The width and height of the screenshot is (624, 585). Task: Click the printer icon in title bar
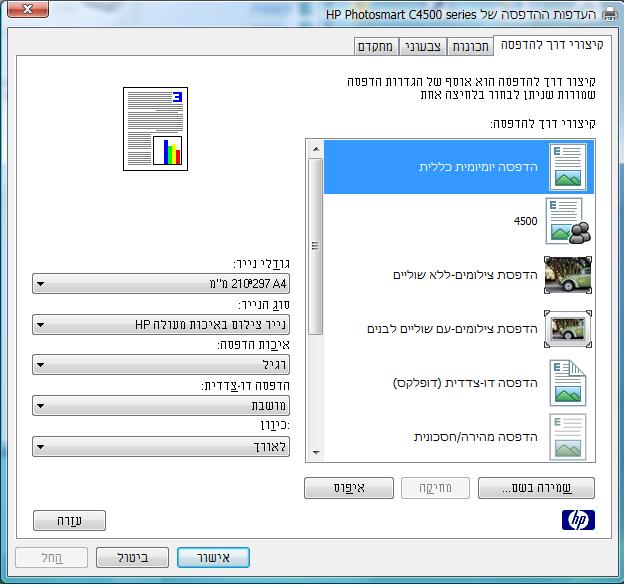click(x=609, y=15)
